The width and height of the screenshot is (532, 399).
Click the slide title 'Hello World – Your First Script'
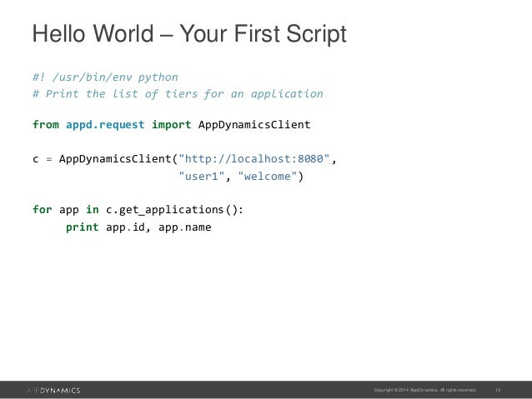point(189,34)
